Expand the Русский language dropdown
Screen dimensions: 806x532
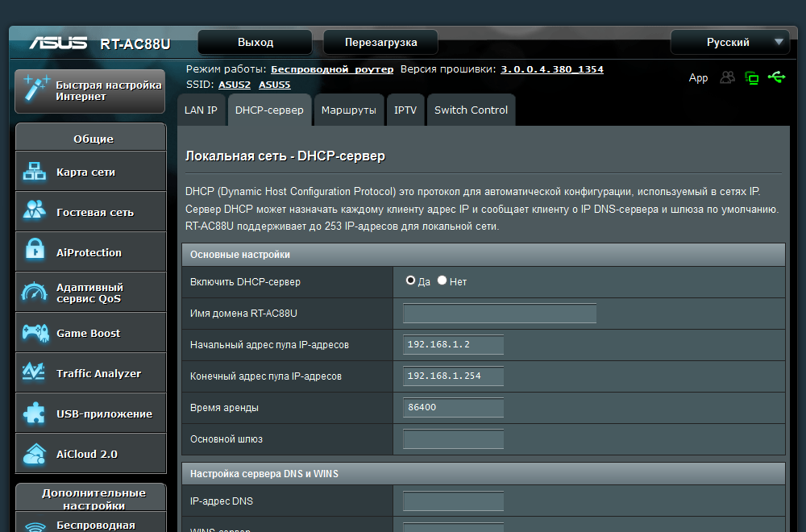tap(729, 42)
